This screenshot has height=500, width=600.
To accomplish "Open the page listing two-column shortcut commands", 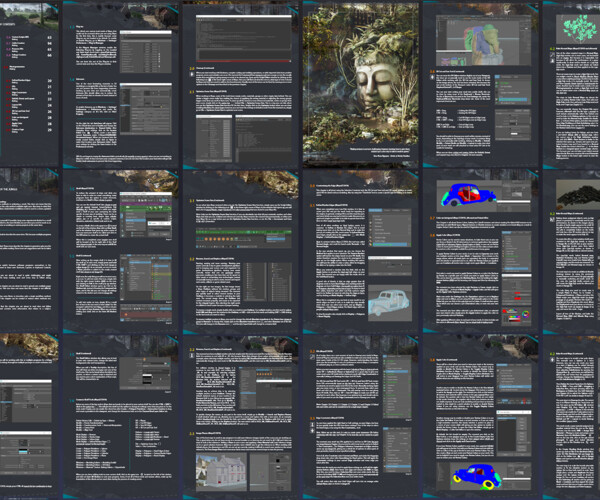I will pos(121,416).
